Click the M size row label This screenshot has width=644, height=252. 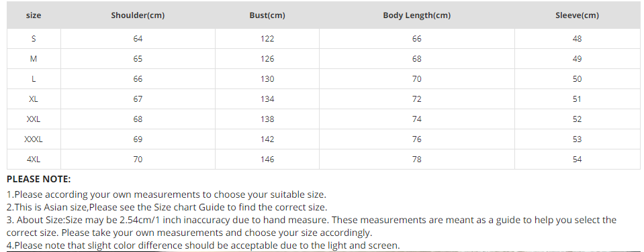[x=34, y=59]
